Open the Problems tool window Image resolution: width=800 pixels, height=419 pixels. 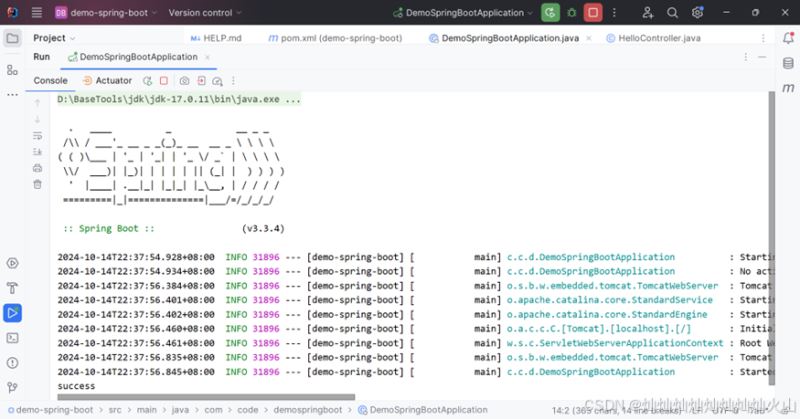(x=12, y=363)
